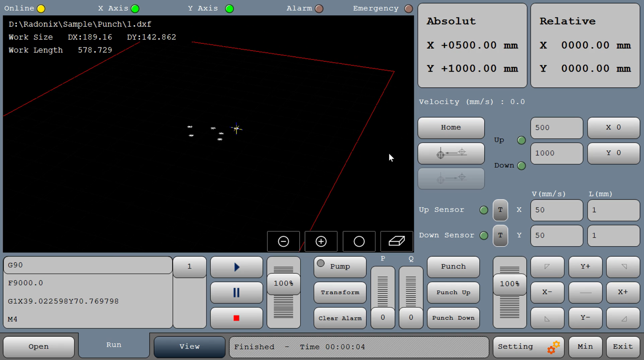Image resolution: width=644 pixels, height=360 pixels.
Task: Toggle the Pump switch
Action: (340, 267)
